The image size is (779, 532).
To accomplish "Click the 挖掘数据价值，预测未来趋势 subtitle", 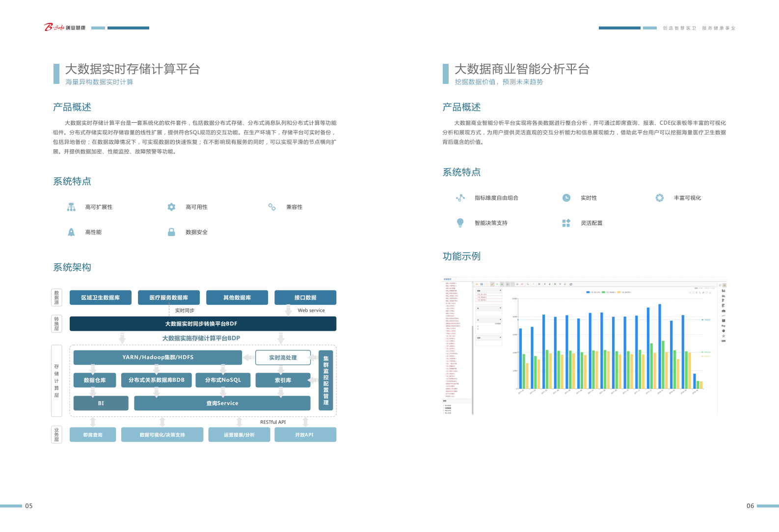I will pos(499,82).
